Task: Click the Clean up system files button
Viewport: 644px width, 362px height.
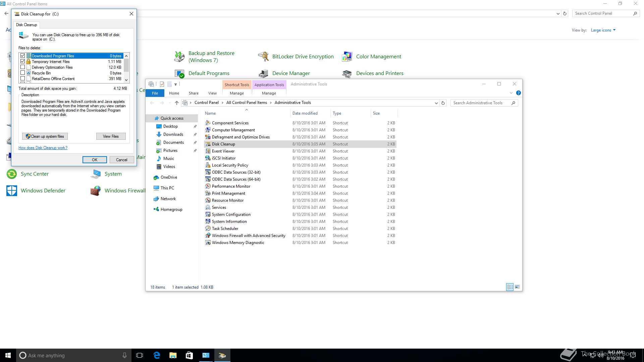Action: click(x=45, y=136)
